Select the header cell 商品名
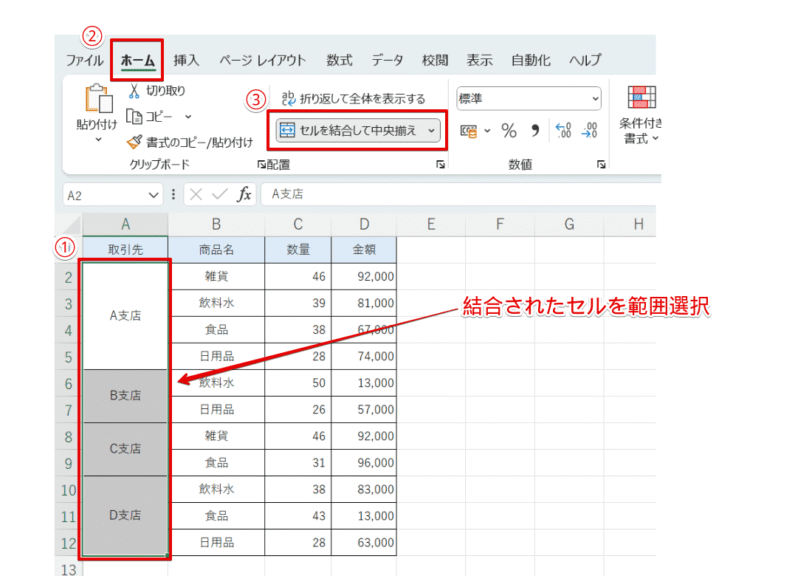Screen dimensions: 812x576 tap(216, 250)
